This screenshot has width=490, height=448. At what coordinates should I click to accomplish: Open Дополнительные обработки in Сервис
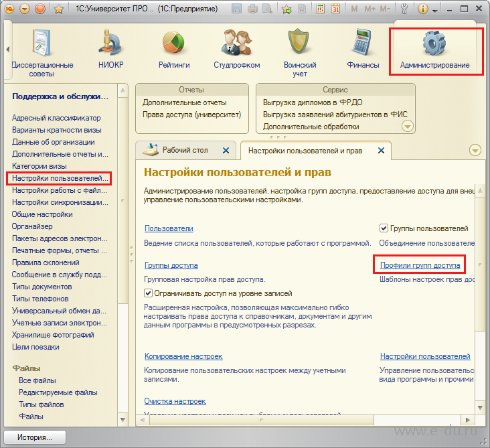coord(311,127)
